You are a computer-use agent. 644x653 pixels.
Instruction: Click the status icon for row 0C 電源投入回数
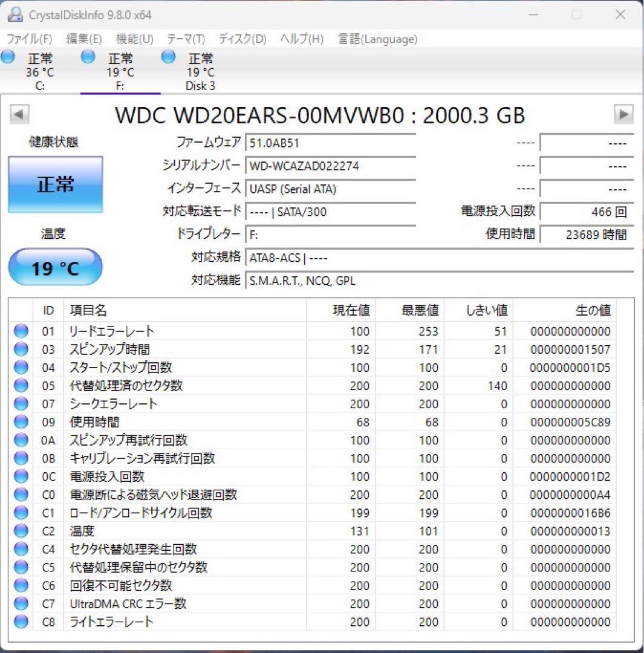21,476
